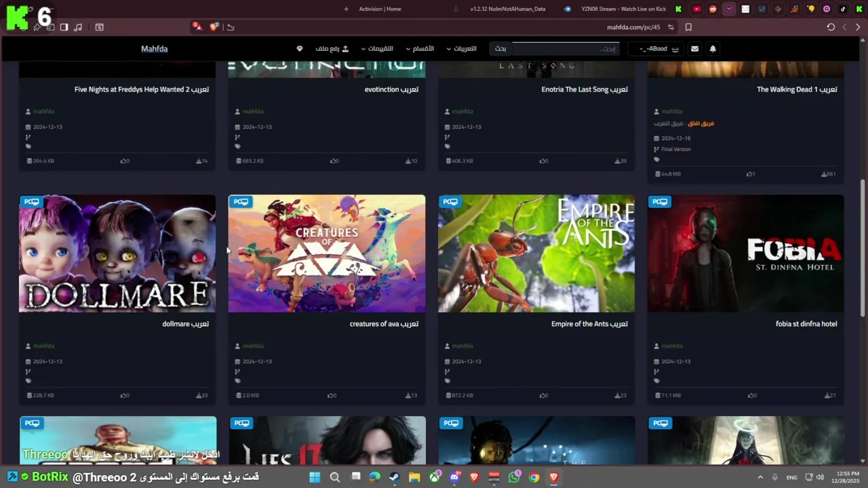Open Steam from the taskbar

(x=394, y=477)
